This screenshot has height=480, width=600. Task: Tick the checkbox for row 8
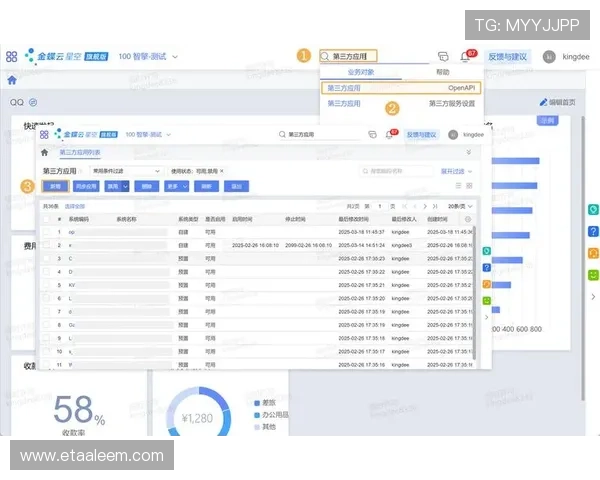click(x=46, y=325)
